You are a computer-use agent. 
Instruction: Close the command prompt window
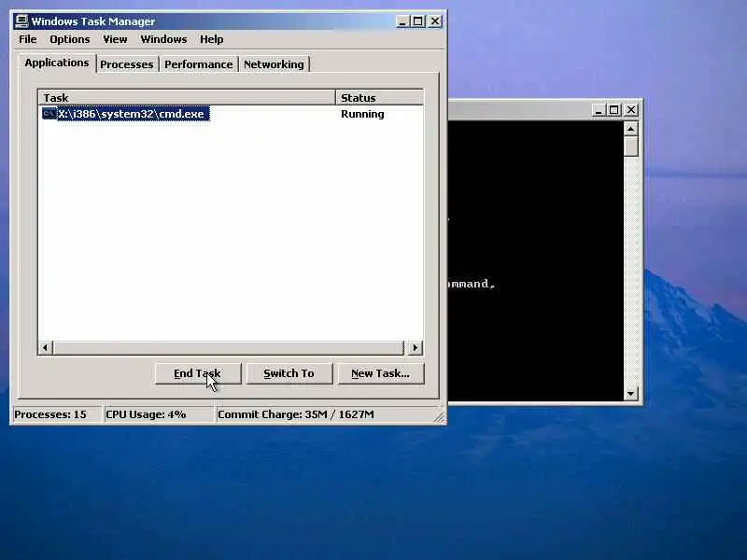pyautogui.click(x=631, y=110)
